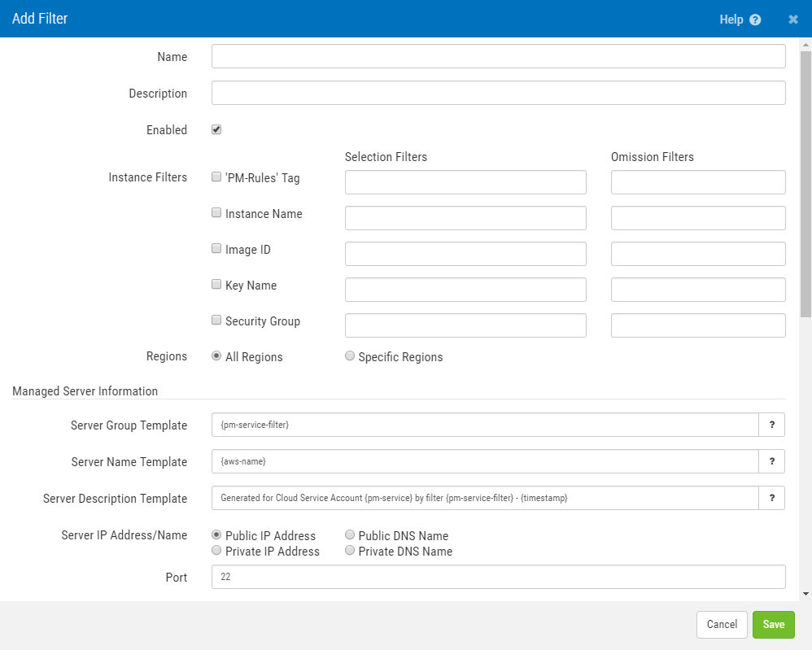Image resolution: width=812 pixels, height=650 pixels.
Task: Click help button beside Server Name Template
Action: 771,461
